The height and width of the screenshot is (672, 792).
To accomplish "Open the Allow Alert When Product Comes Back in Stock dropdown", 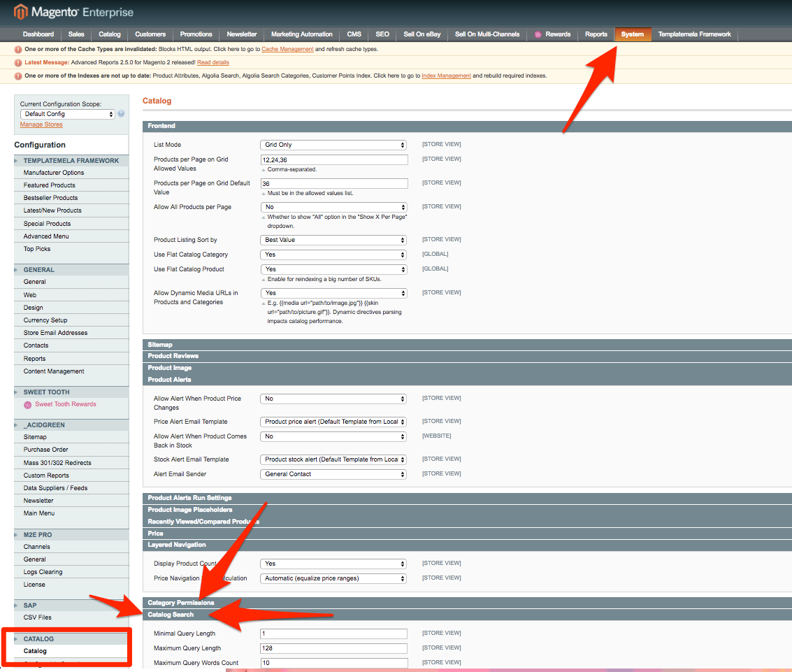I will 333,436.
